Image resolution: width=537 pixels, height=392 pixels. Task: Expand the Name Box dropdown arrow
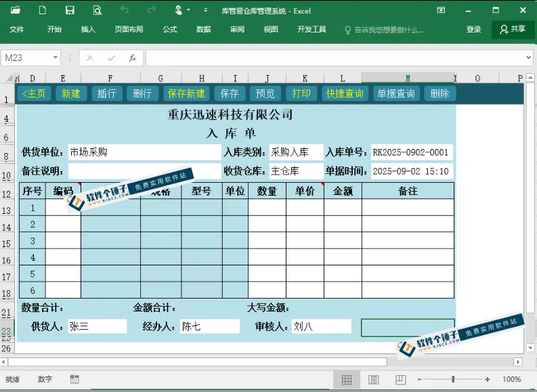[56, 58]
